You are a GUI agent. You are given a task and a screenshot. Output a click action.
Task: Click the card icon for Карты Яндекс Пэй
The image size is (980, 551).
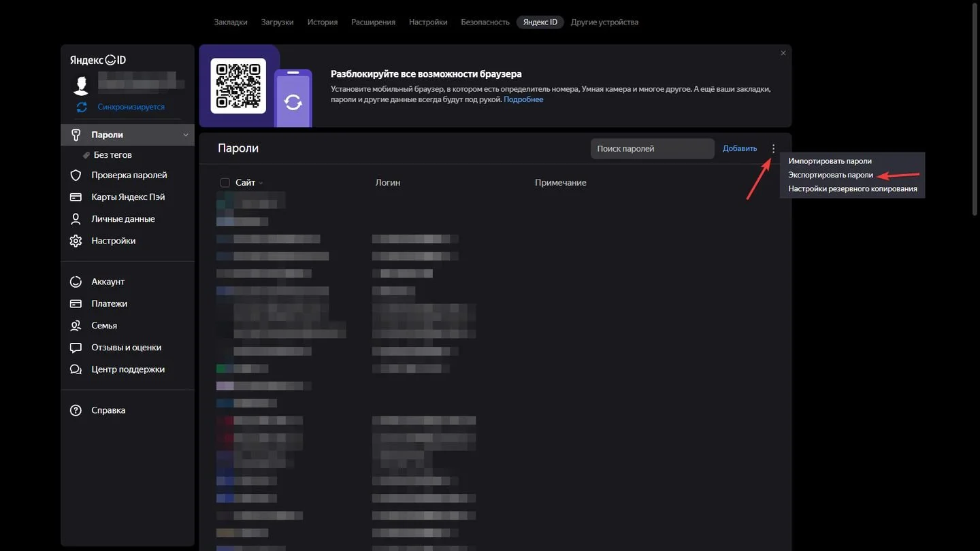pyautogui.click(x=76, y=197)
